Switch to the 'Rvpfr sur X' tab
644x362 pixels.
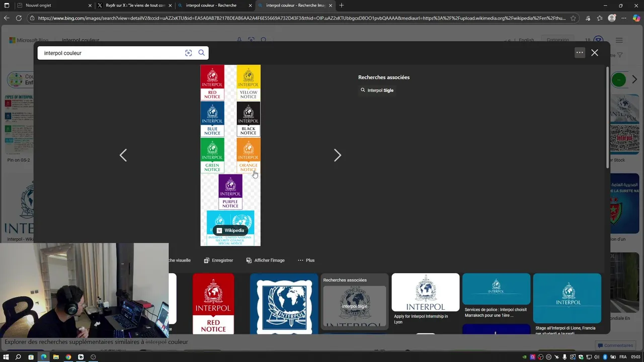(133, 6)
